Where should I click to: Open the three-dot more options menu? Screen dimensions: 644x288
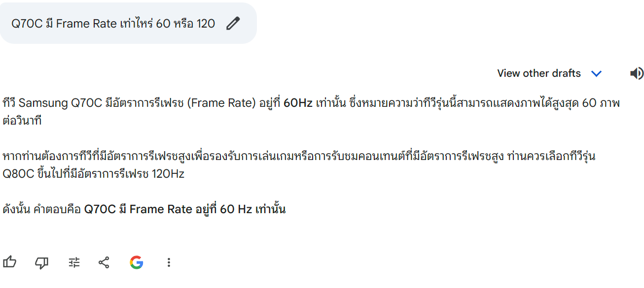point(169,262)
